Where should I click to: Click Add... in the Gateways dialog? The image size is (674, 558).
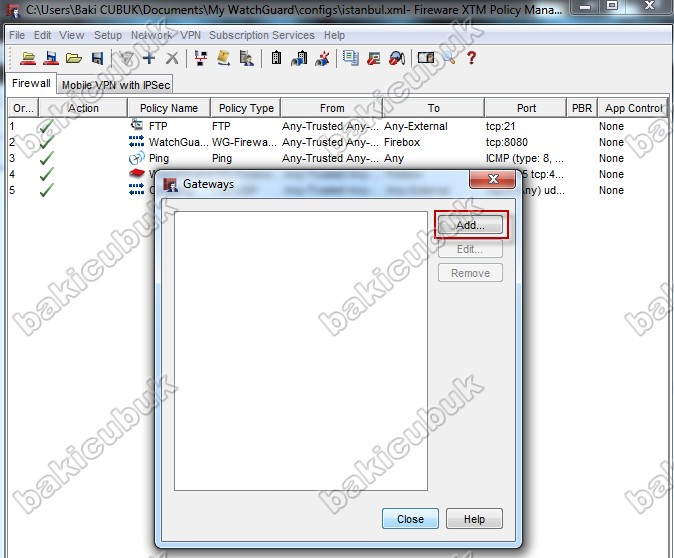(470, 225)
